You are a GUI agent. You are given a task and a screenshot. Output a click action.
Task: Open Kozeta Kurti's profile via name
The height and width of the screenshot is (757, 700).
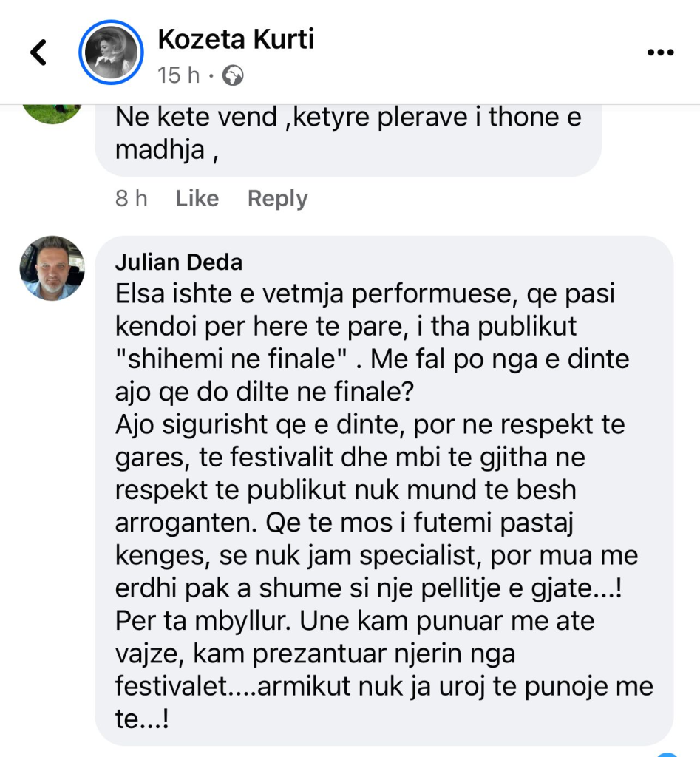point(236,39)
